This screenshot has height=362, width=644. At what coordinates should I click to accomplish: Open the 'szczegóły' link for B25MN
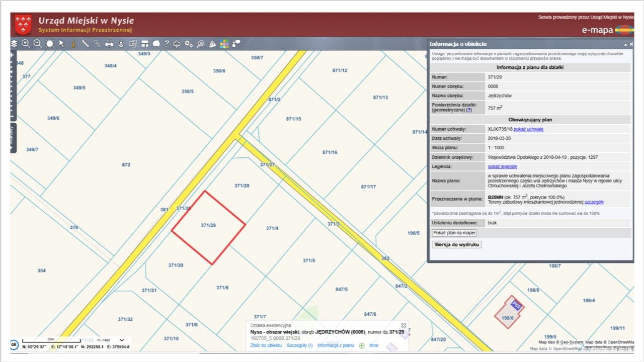(594, 202)
